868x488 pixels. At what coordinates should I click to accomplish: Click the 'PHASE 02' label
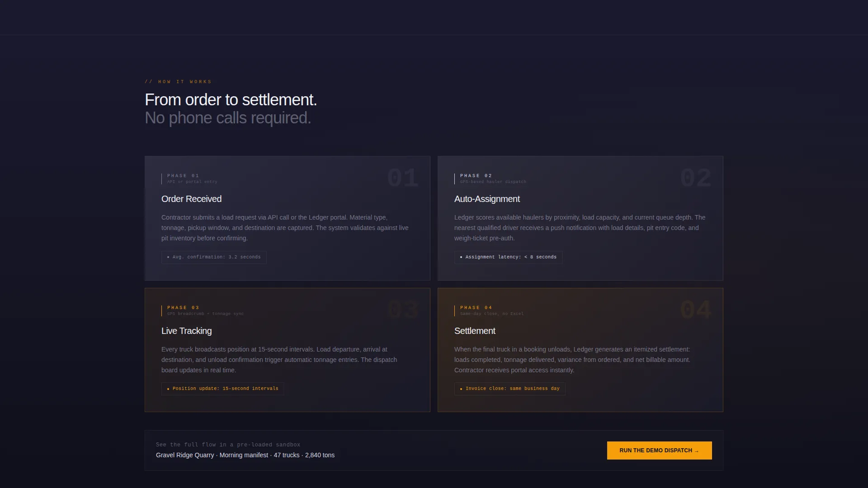(x=476, y=176)
